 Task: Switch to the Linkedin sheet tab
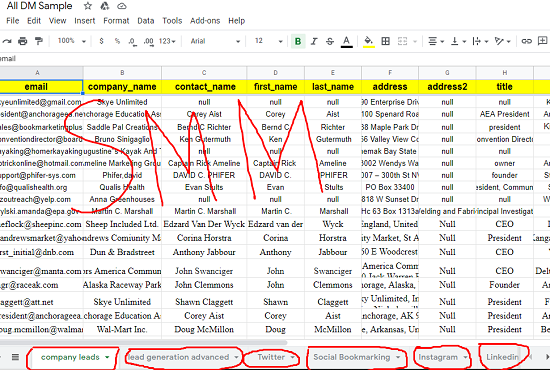point(502,357)
